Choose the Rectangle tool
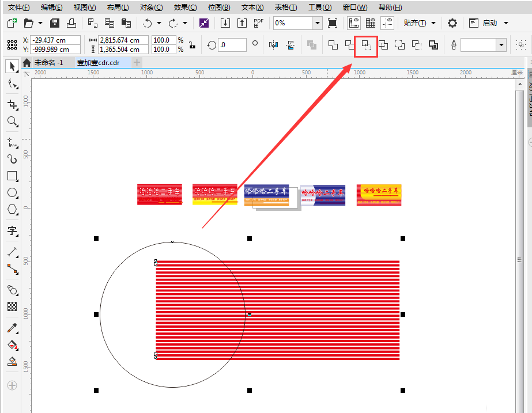 tap(12, 176)
